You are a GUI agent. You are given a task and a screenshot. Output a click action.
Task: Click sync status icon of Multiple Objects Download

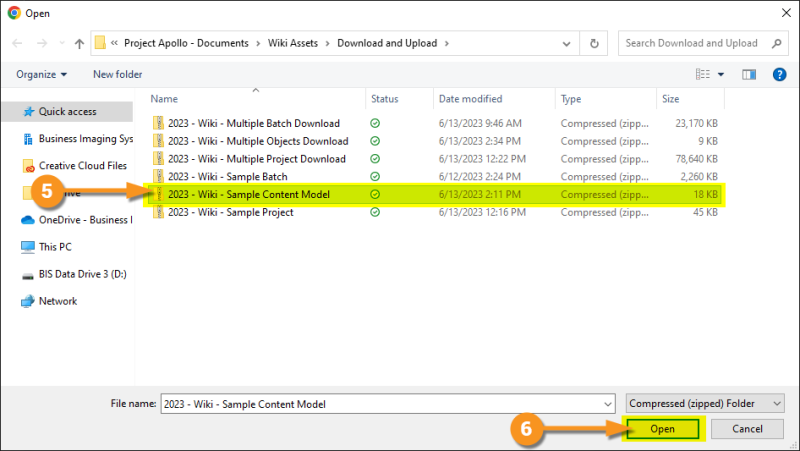375,141
